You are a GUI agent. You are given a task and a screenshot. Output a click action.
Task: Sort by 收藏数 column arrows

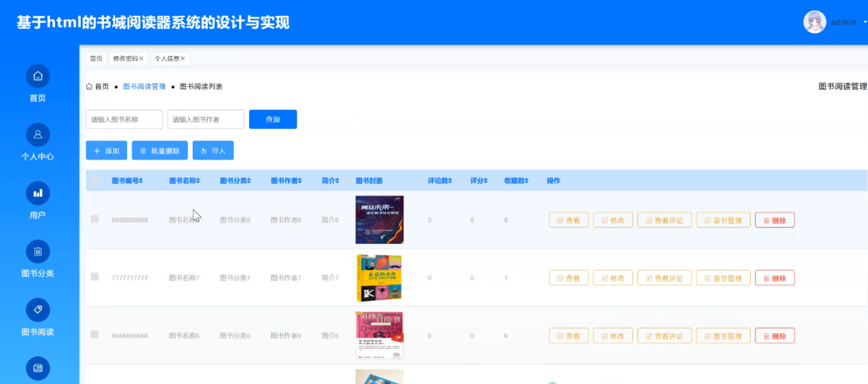pyautogui.click(x=528, y=181)
